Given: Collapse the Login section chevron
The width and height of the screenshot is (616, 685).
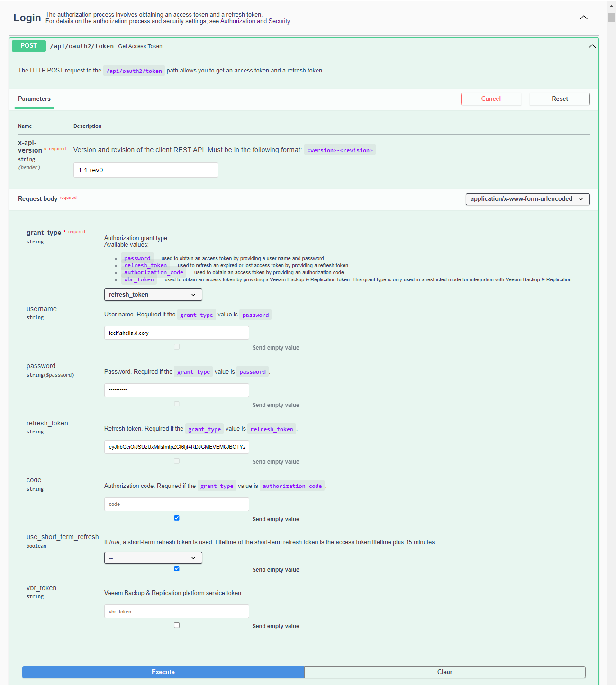Looking at the screenshot, I should pyautogui.click(x=584, y=18).
